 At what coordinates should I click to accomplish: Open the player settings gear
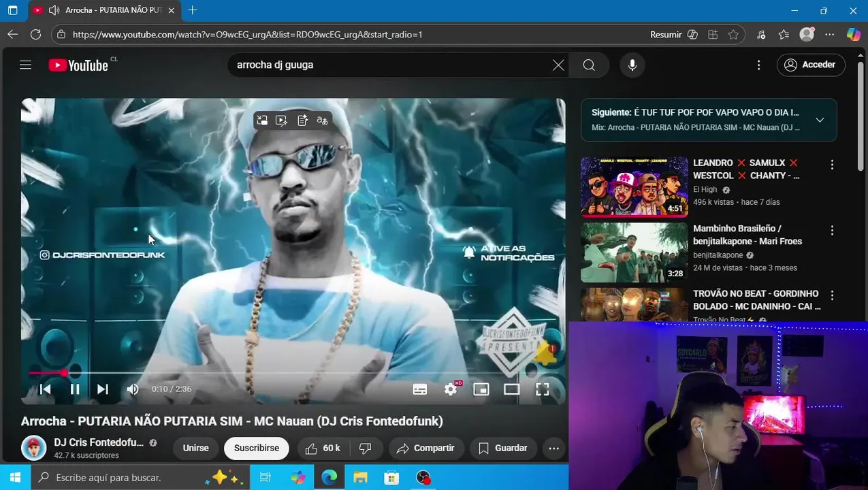(x=451, y=389)
